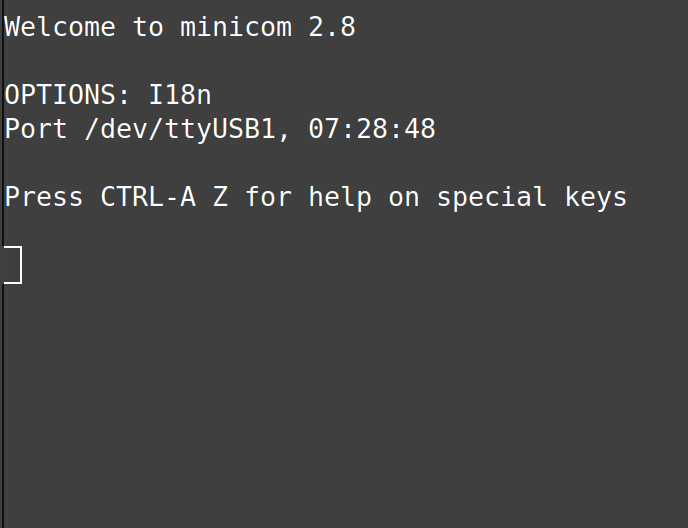This screenshot has height=528, width=688.
Task: Click the word "keys"
Action: coord(596,197)
